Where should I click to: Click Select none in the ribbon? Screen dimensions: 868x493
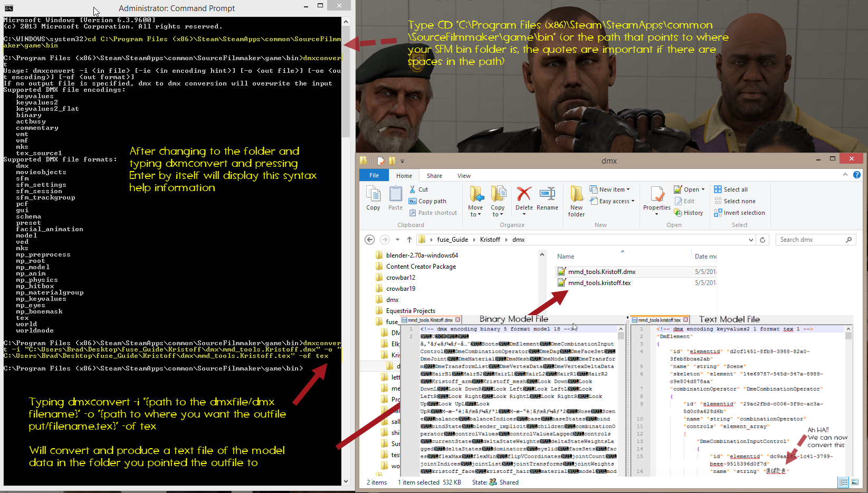click(735, 201)
